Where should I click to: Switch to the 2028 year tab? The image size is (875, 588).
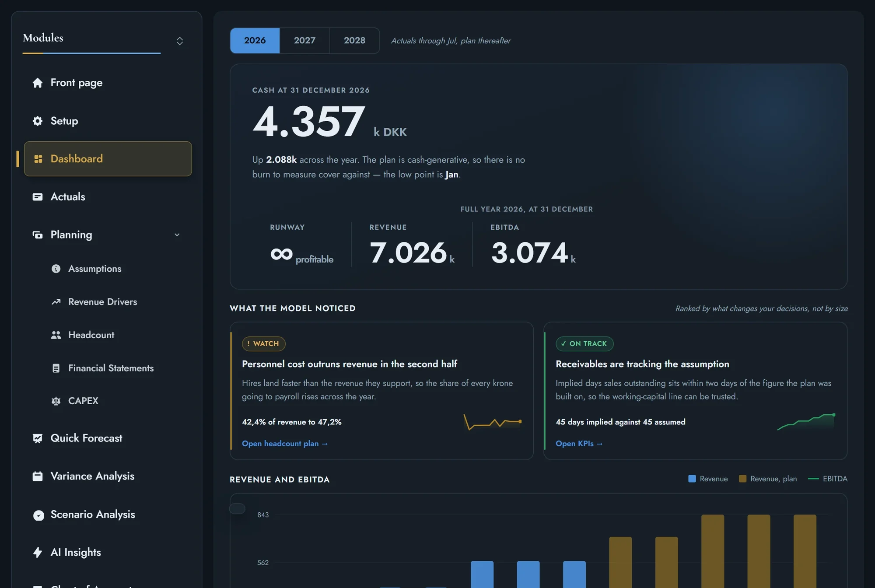pyautogui.click(x=354, y=41)
